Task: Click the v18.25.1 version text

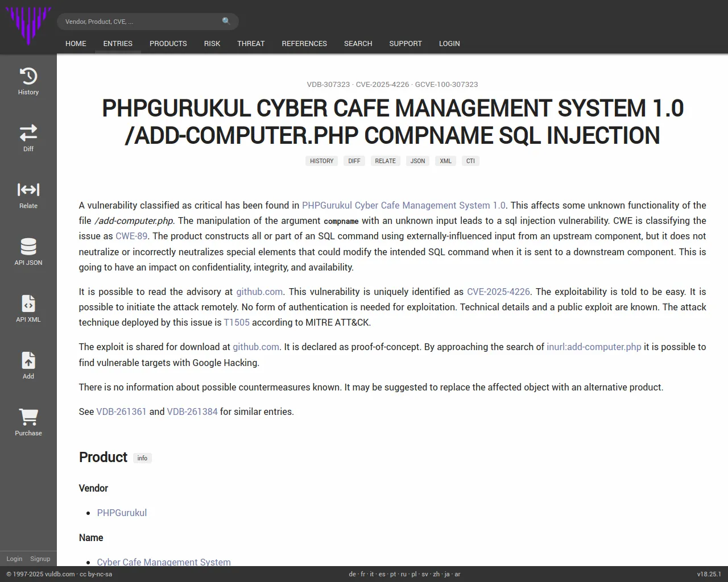Action: 709,574
